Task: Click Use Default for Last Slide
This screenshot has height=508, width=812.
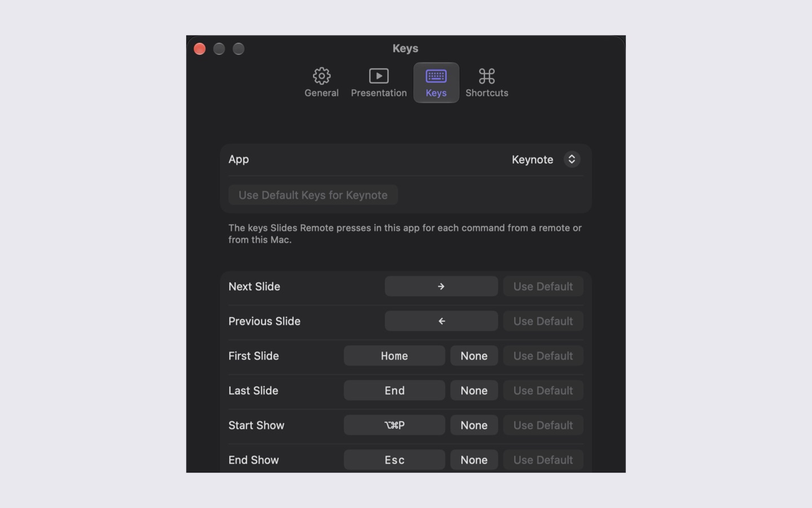Action: (543, 391)
